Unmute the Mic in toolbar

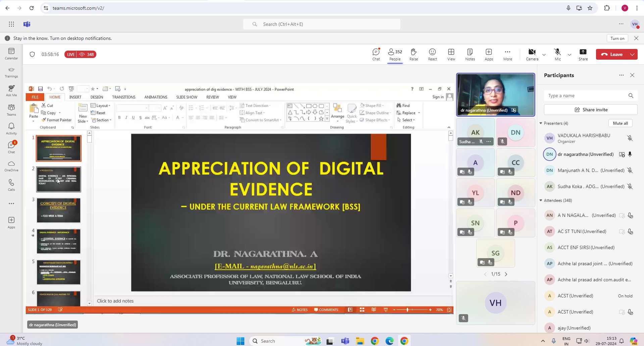click(557, 54)
